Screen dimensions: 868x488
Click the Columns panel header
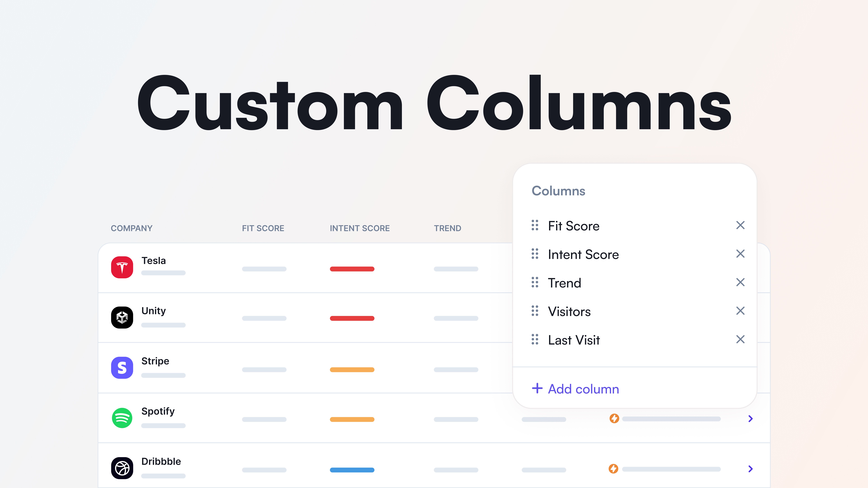pyautogui.click(x=558, y=191)
